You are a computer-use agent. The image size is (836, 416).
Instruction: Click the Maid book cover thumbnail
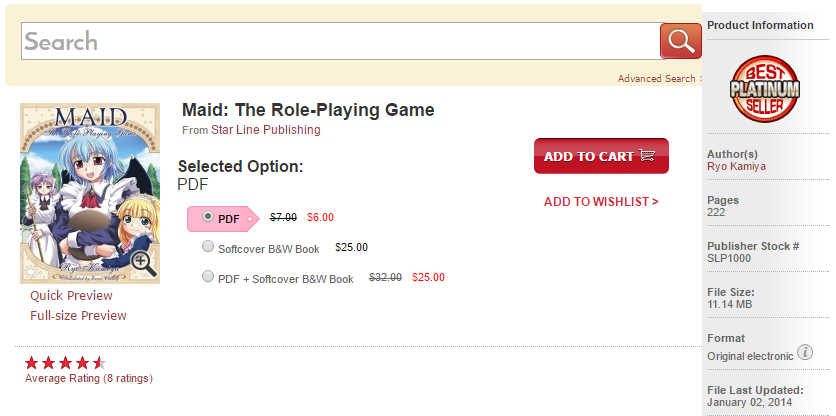click(89, 190)
